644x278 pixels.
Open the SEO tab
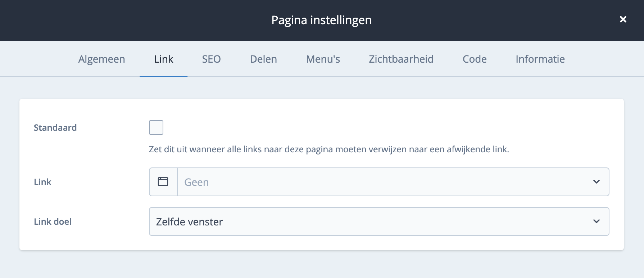click(x=211, y=59)
